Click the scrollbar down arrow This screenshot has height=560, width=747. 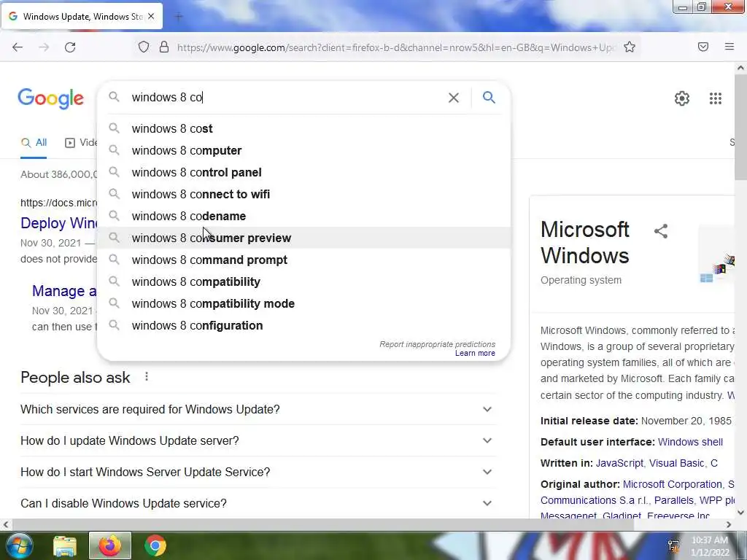tap(740, 513)
